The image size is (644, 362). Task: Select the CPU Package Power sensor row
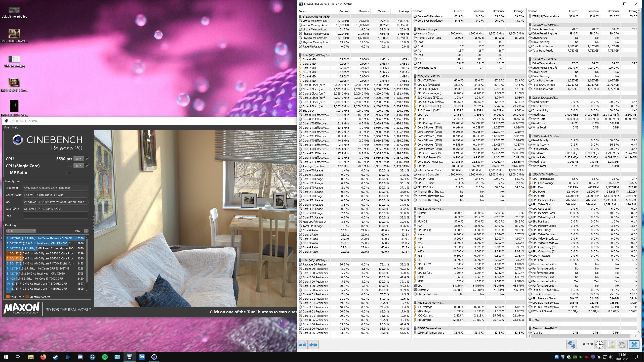click(469, 123)
